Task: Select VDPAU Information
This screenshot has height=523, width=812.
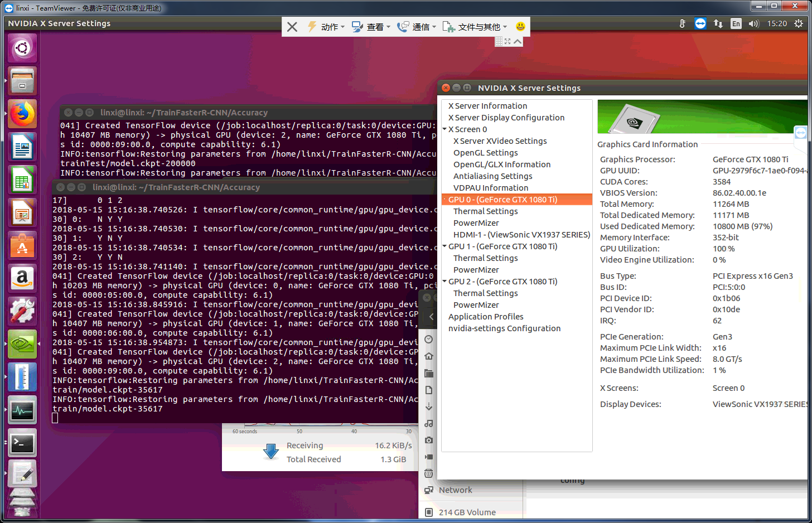Action: (491, 188)
